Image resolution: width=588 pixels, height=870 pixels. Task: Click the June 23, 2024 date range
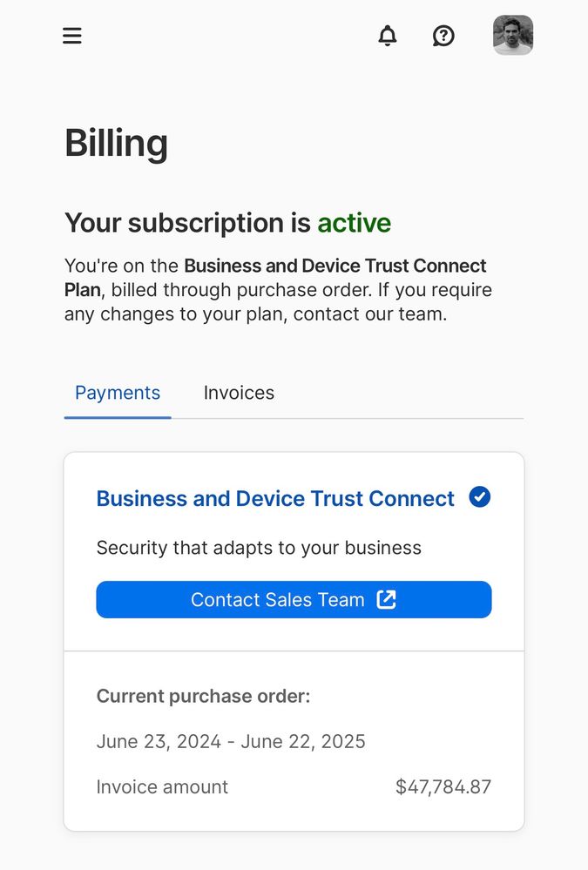[x=231, y=742]
